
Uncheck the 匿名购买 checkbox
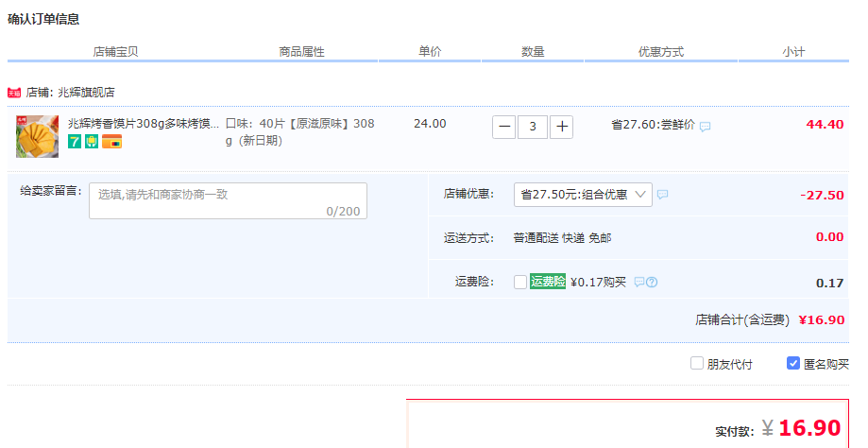792,363
